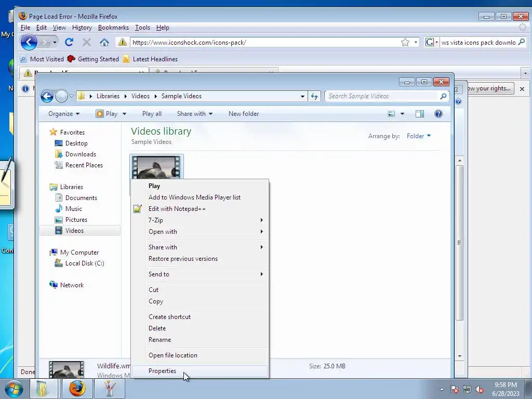The width and height of the screenshot is (532, 399).
Task: Click Search Sample Videos field
Action: (383, 96)
